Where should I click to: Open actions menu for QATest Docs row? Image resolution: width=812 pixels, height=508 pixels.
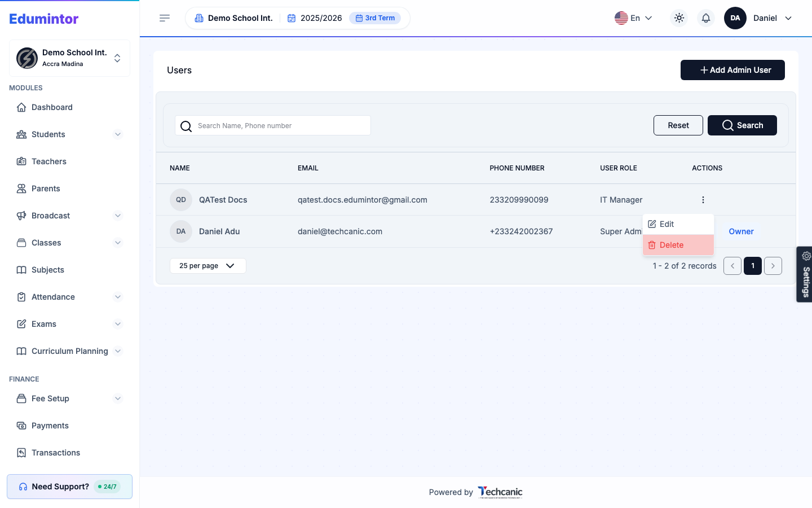[703, 200]
